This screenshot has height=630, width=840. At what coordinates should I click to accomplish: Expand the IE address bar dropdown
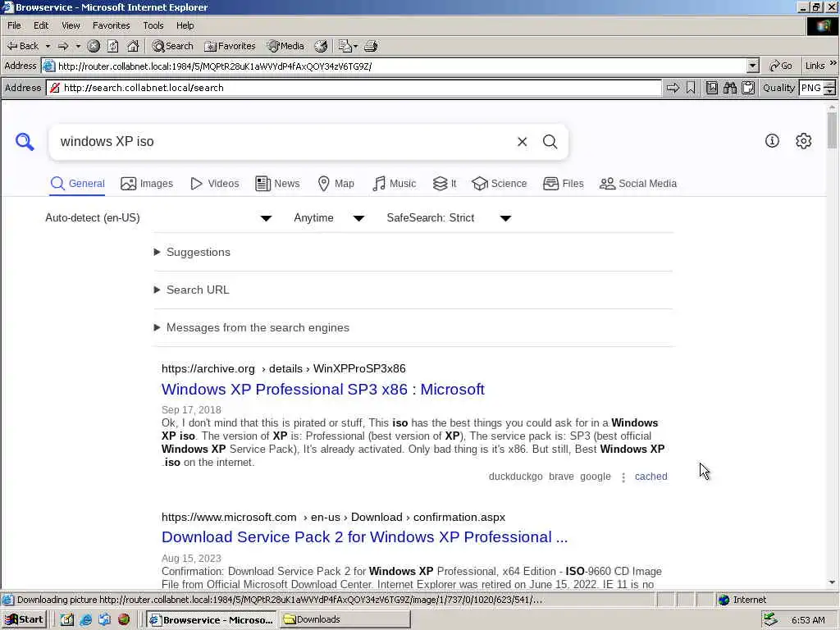(753, 66)
